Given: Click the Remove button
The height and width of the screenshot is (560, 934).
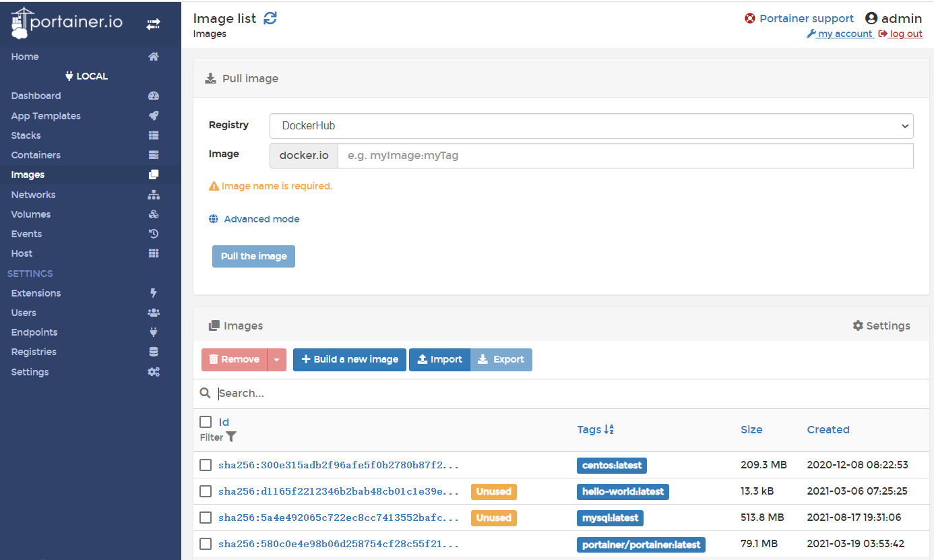Looking at the screenshot, I should (235, 360).
